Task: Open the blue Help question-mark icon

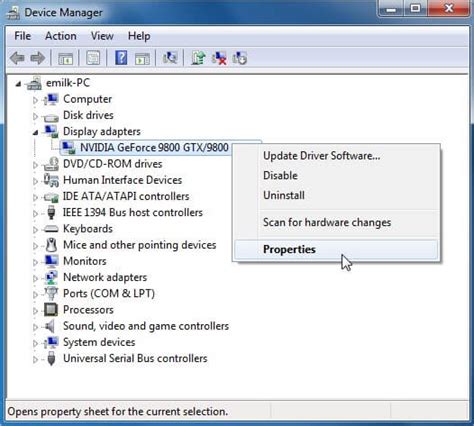Action: 121,58
